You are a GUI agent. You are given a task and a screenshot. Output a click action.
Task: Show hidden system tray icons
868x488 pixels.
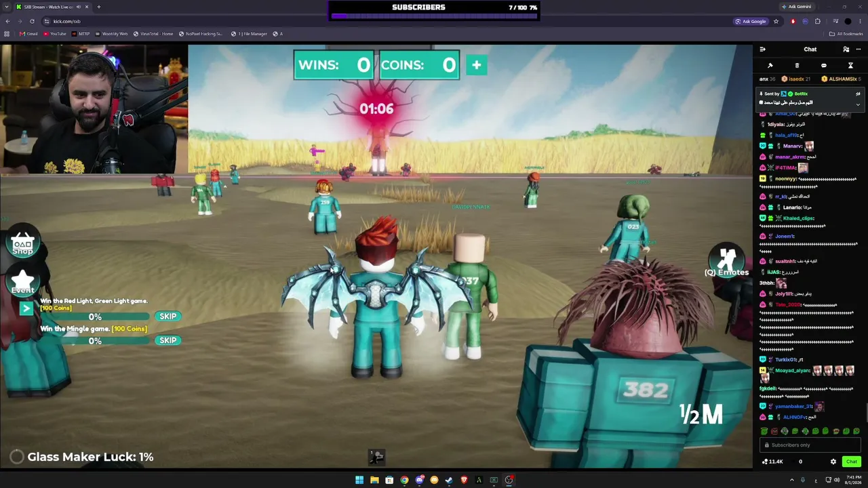point(791,480)
